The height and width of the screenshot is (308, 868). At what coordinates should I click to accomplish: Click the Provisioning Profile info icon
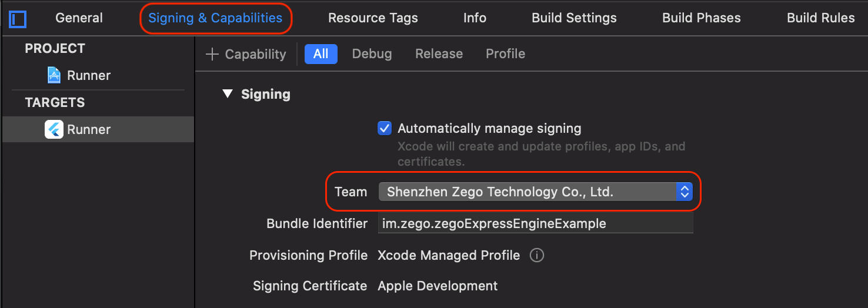pos(536,256)
